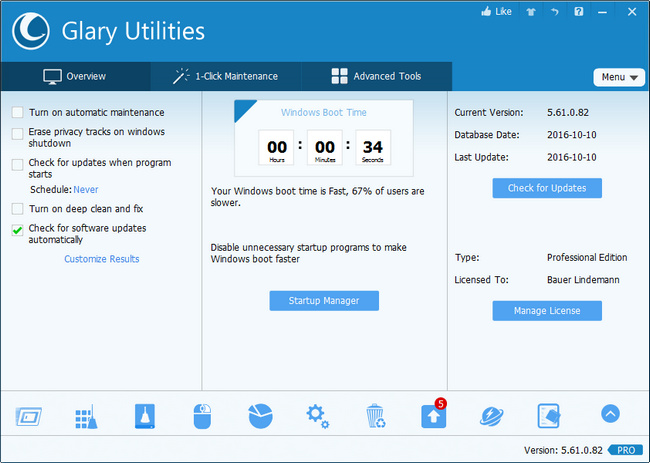The image size is (650, 463).
Task: Open the mouse context menu manager icon
Action: (202, 416)
